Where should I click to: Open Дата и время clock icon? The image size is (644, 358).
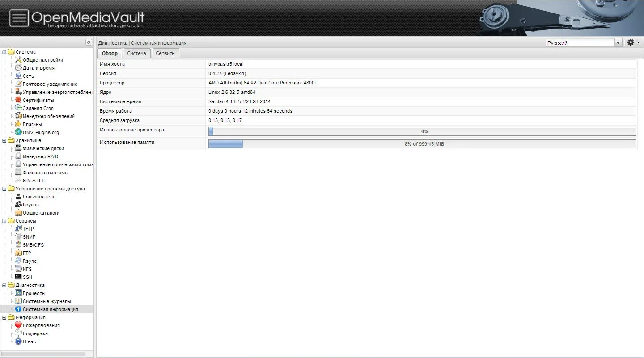click(18, 68)
